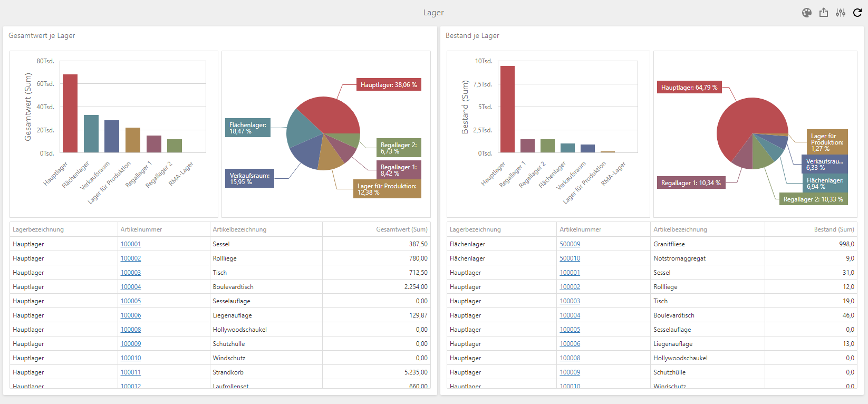Click the Hauptlager 38,06 % pie label

(389, 85)
